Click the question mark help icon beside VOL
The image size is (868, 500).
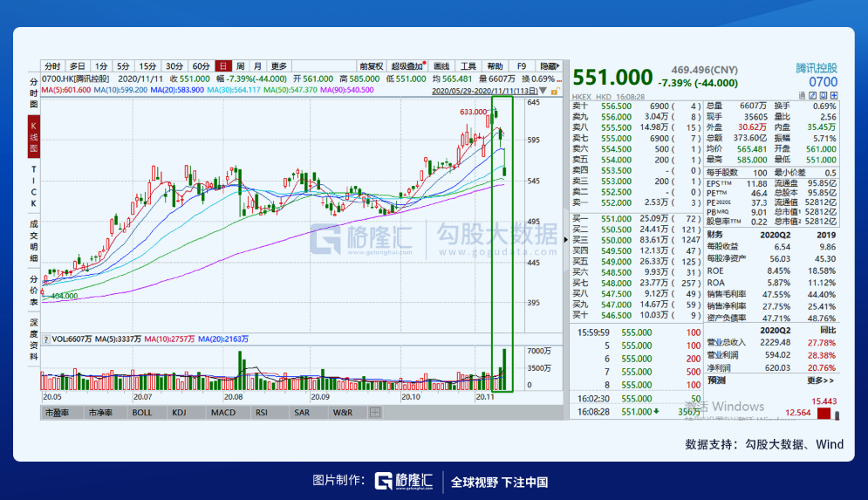pyautogui.click(x=45, y=339)
